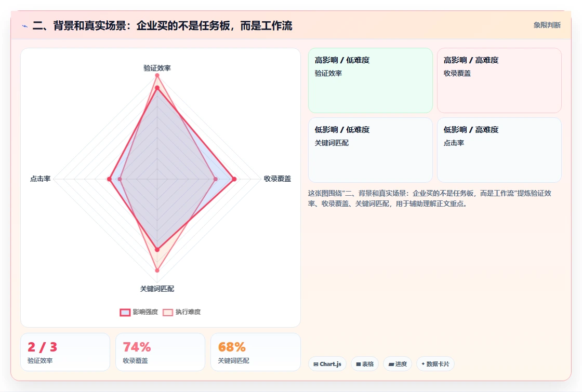Screen dimensions: 582x392
Task: Click the 执行难度 data point at 验证效率 top
Action: tap(157, 76)
